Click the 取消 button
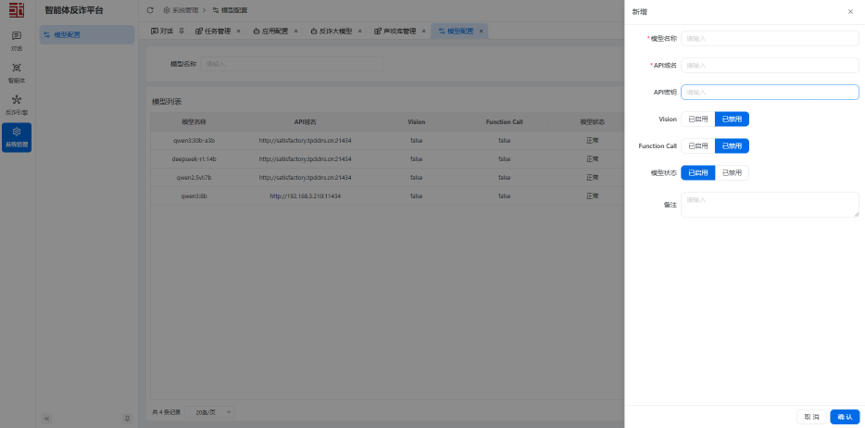The width and height of the screenshot is (865, 428). (811, 417)
